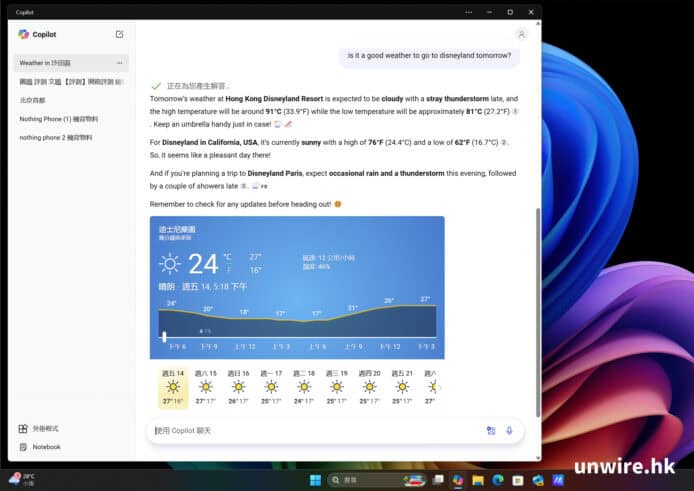This screenshot has width=694, height=491.
Task: Open the user profile icon
Action: [521, 34]
